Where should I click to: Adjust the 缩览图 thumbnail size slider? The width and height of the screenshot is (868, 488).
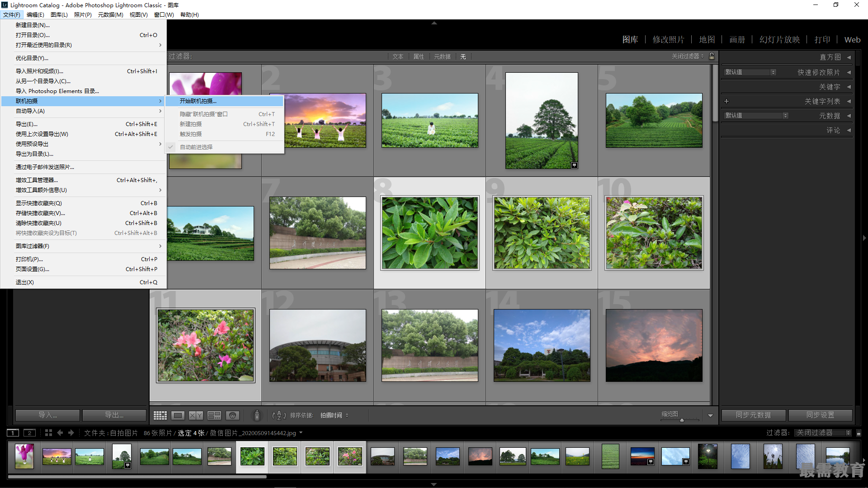tap(682, 420)
